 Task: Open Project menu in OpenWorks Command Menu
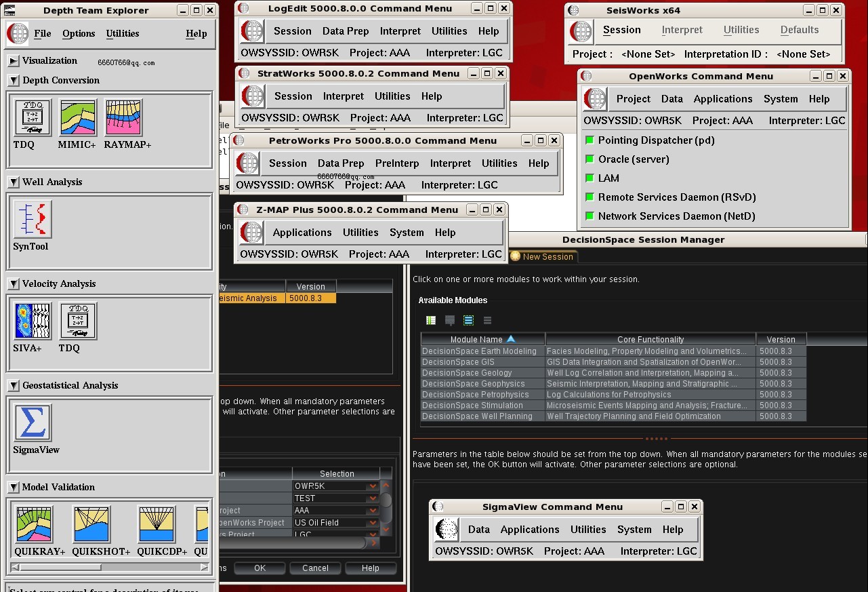pos(634,99)
